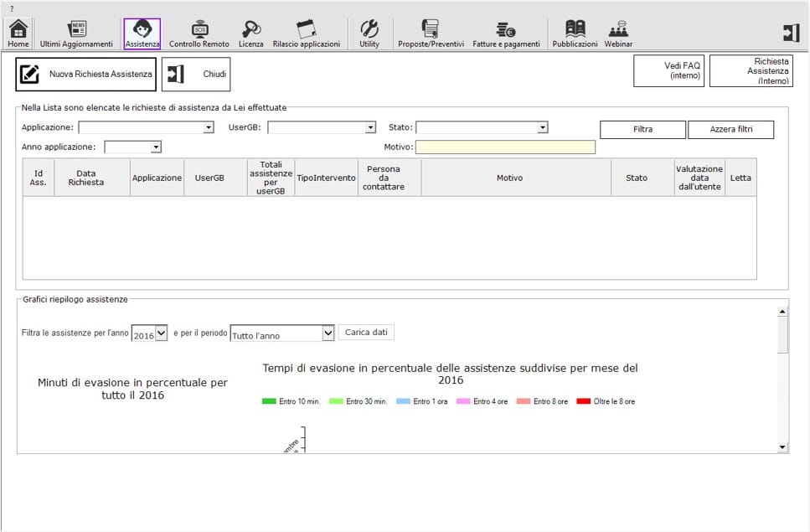Focus the yellow Motivo filter field
Screen dimensions: 810x532
pos(505,147)
